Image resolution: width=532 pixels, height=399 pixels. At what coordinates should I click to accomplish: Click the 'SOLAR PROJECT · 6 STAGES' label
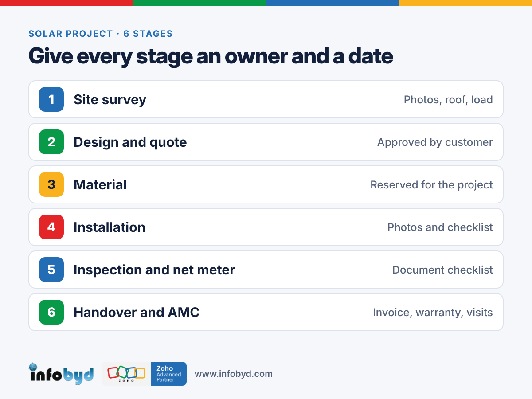tap(101, 34)
